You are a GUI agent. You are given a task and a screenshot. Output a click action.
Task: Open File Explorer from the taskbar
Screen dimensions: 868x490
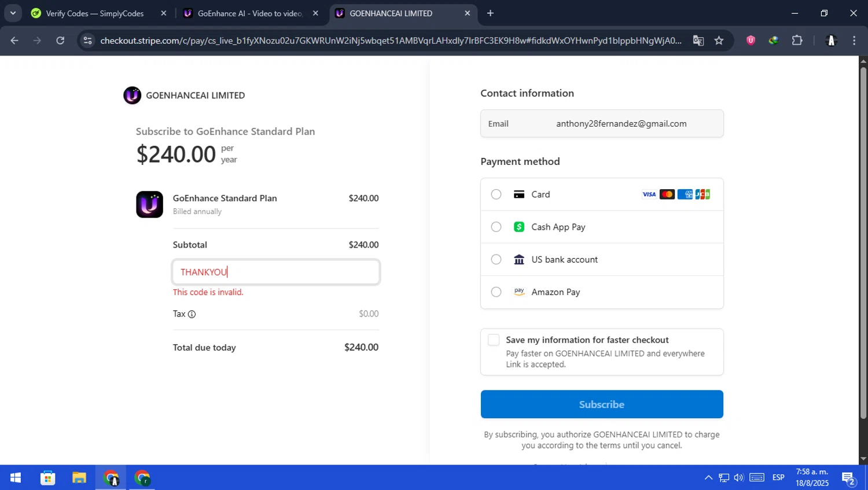coord(79,478)
